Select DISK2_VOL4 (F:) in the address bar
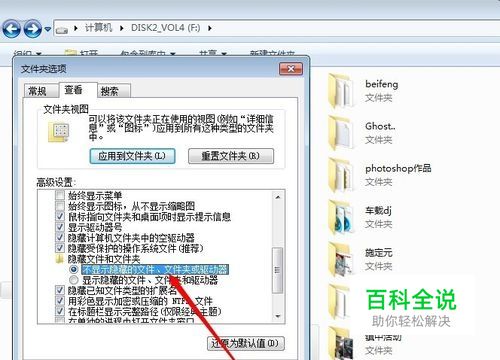 [165, 28]
